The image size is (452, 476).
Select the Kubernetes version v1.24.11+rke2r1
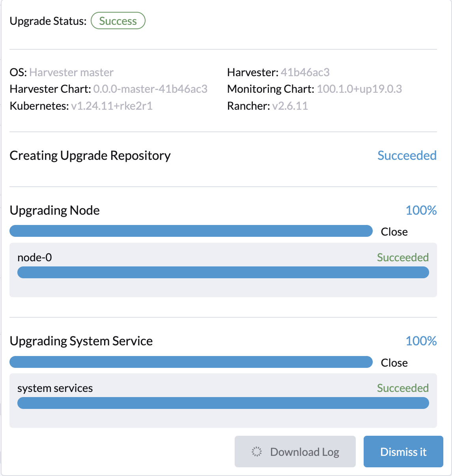113,106
